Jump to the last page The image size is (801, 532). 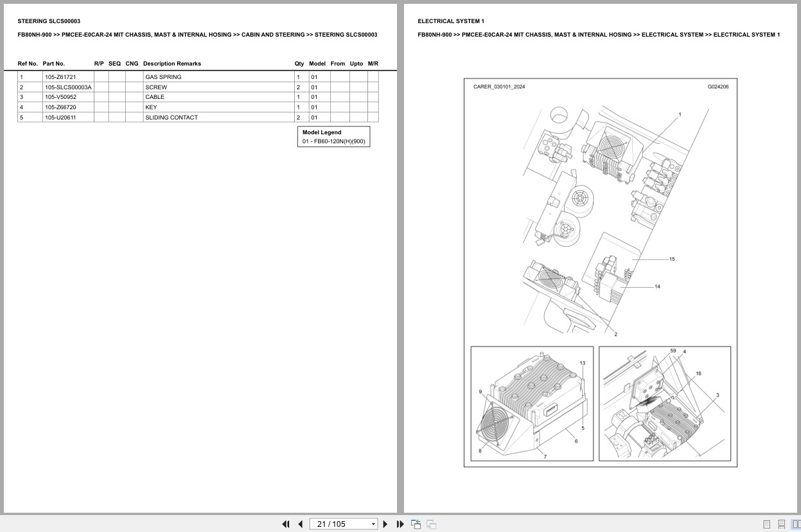click(400, 524)
